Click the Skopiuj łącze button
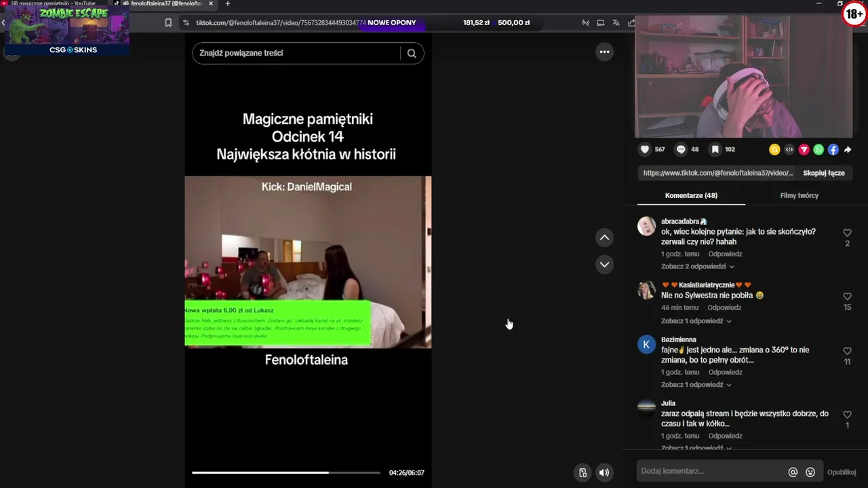This screenshot has width=868, height=488. 824,173
